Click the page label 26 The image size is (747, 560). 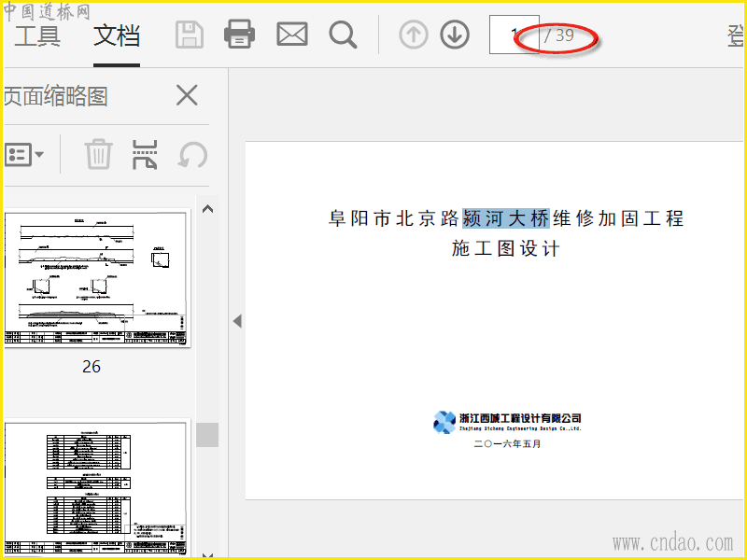(92, 366)
